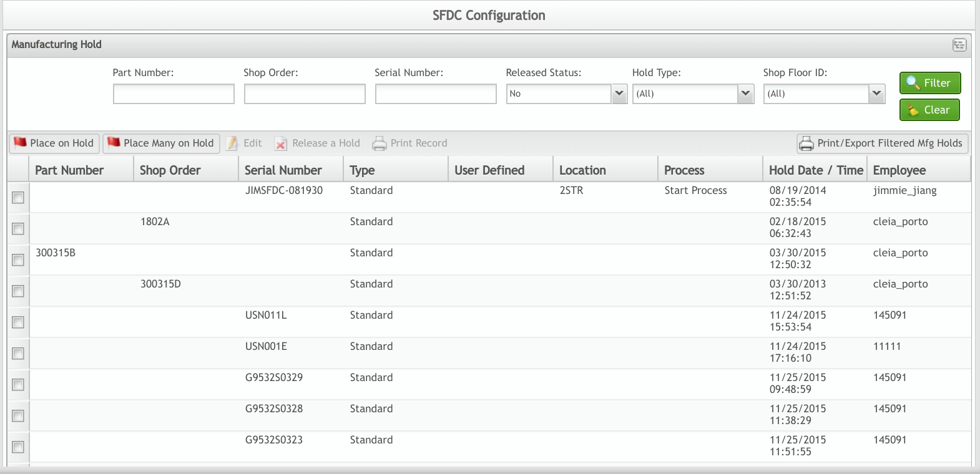Click shop order 1802A cell
Viewport: 980px width, 474px height.
pyautogui.click(x=155, y=221)
